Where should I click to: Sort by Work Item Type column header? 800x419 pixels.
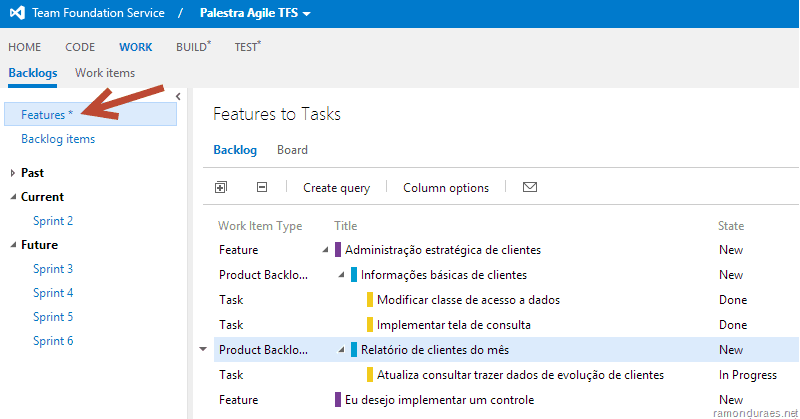tap(260, 226)
